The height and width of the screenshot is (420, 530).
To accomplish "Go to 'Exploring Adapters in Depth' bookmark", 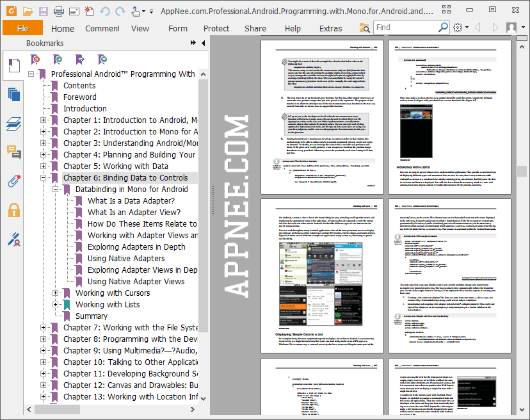I will click(136, 247).
